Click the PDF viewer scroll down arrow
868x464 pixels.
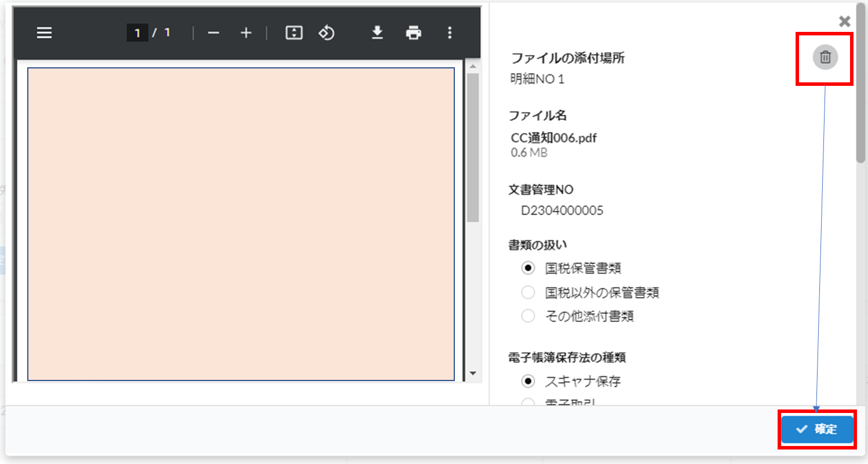(473, 373)
